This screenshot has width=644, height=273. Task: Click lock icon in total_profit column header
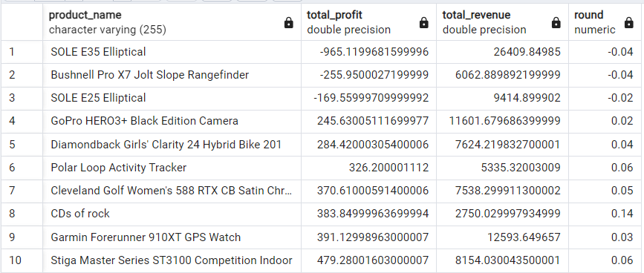(424, 22)
